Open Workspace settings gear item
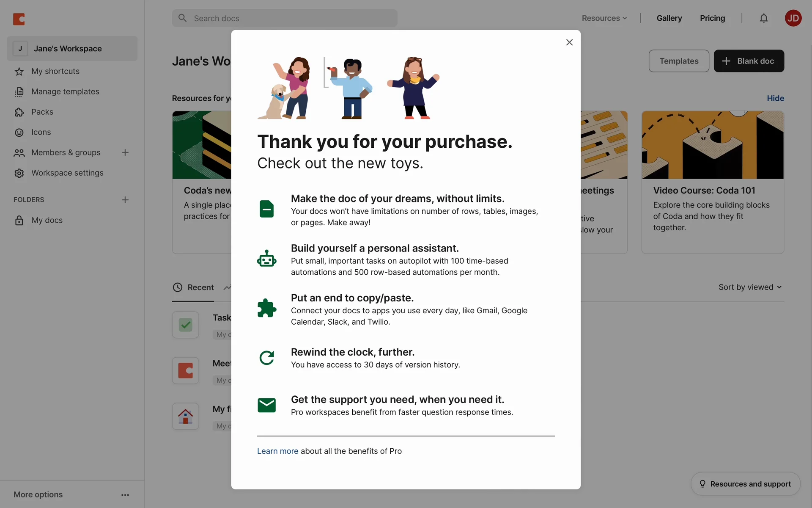 click(67, 173)
